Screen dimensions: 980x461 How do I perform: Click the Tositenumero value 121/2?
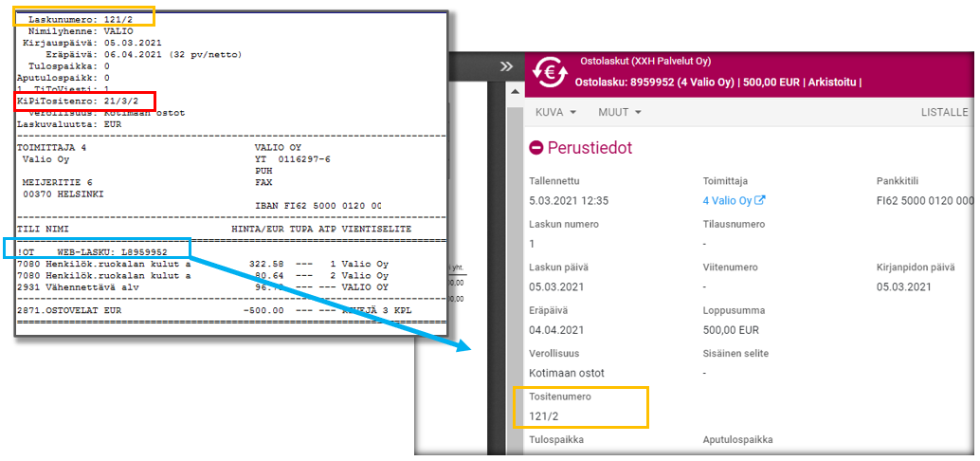(546, 416)
